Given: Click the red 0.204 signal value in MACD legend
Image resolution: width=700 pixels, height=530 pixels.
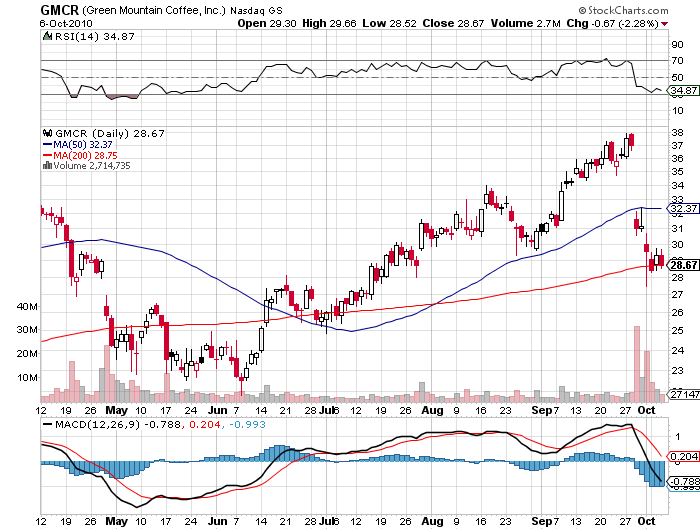Looking at the screenshot, I should pyautogui.click(x=205, y=424).
